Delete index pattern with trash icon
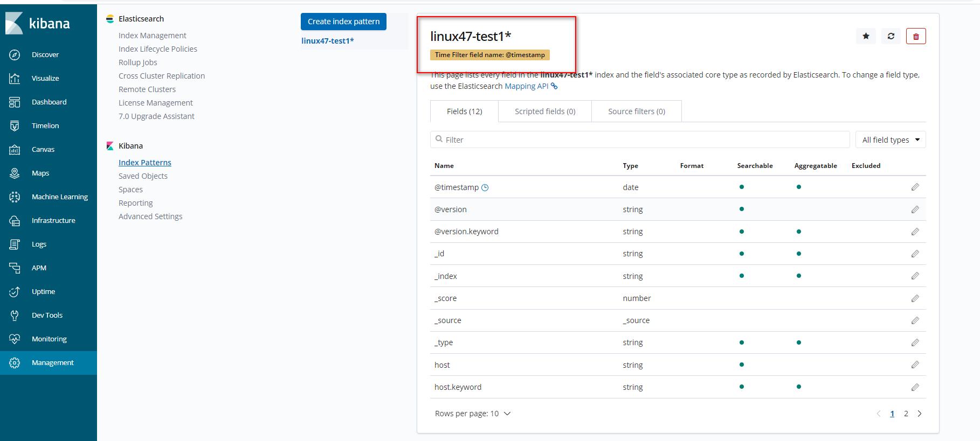 [916, 36]
